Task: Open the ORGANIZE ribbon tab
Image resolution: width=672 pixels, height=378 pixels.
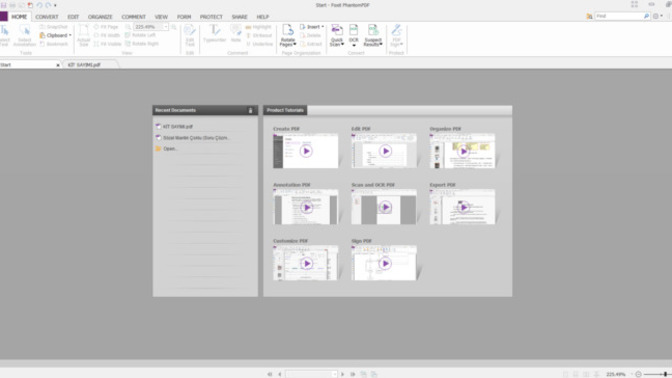Action: (x=100, y=17)
